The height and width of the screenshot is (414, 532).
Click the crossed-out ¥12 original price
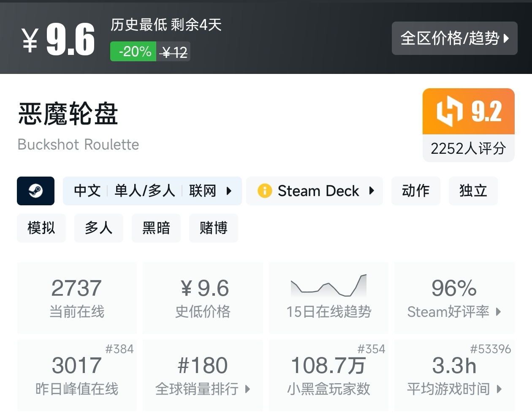174,52
